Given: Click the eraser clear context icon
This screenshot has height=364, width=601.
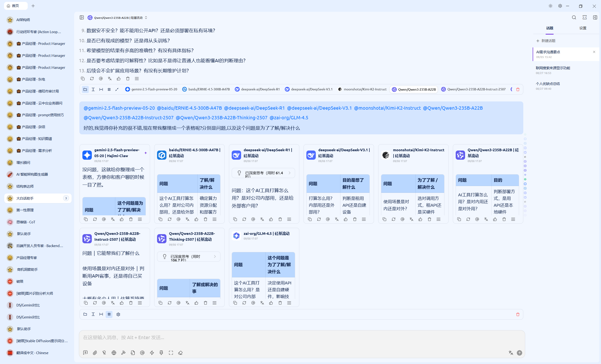Looking at the screenshot, I should 180,352.
